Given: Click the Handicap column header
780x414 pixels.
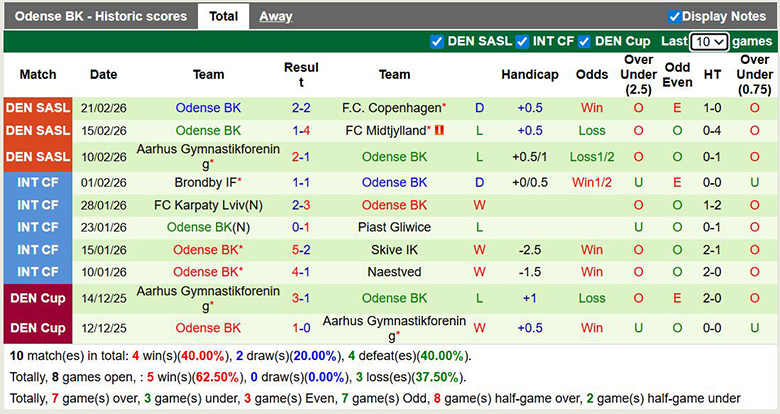Looking at the screenshot, I should 529,75.
